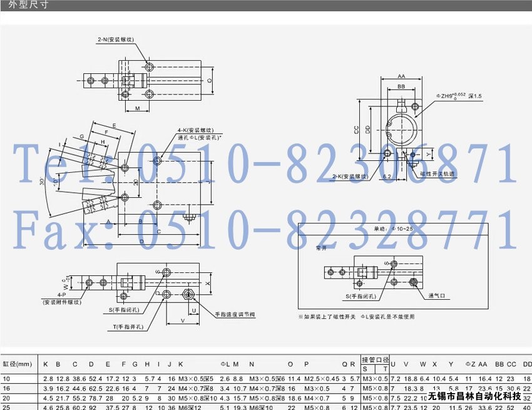Click the 4-P (安装附件螺纹) label
532x410 pixels.
pos(62,298)
